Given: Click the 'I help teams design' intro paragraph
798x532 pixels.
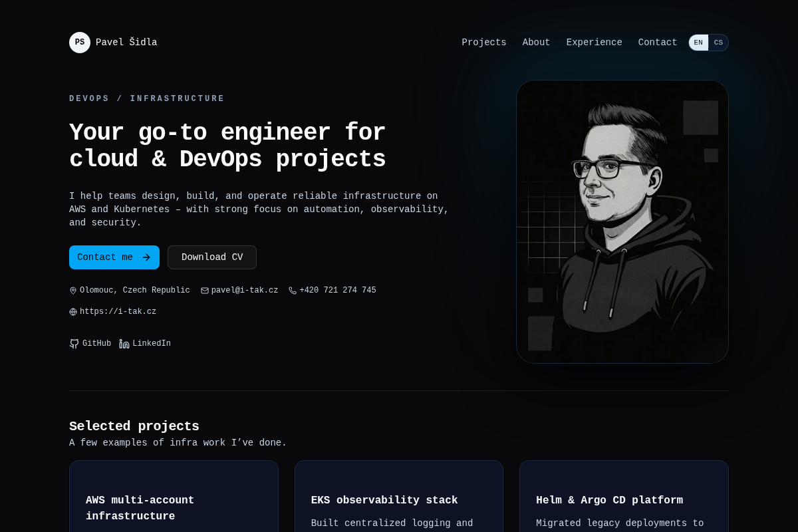Looking at the screenshot, I should tap(259, 209).
